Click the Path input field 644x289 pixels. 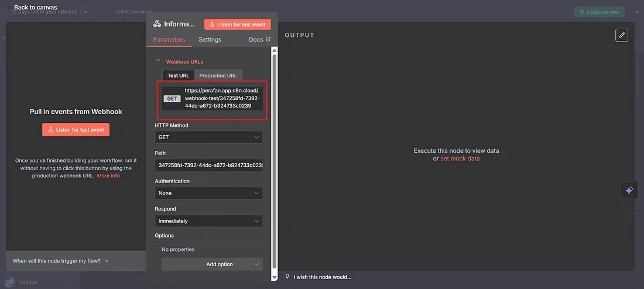pyautogui.click(x=208, y=166)
